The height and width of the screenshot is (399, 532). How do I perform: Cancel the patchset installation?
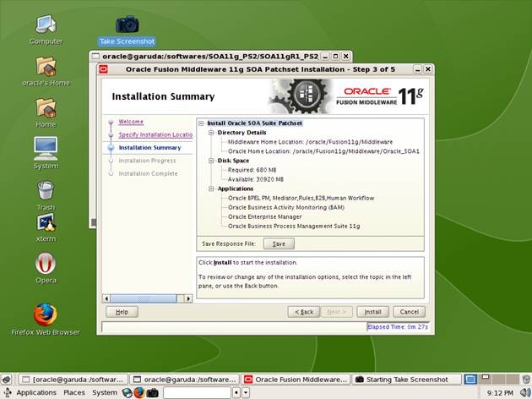click(410, 312)
